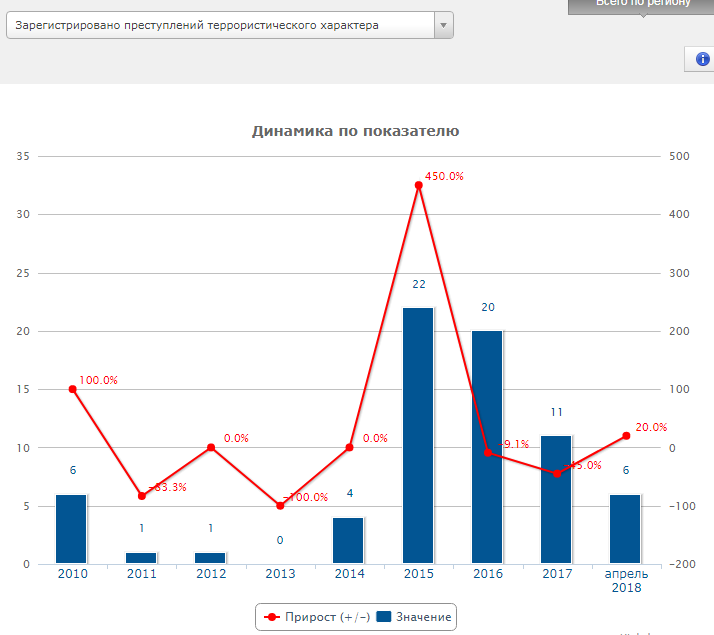Viewport: 714px width, 635px height.
Task: Click the blue info icon button
Action: (x=702, y=59)
